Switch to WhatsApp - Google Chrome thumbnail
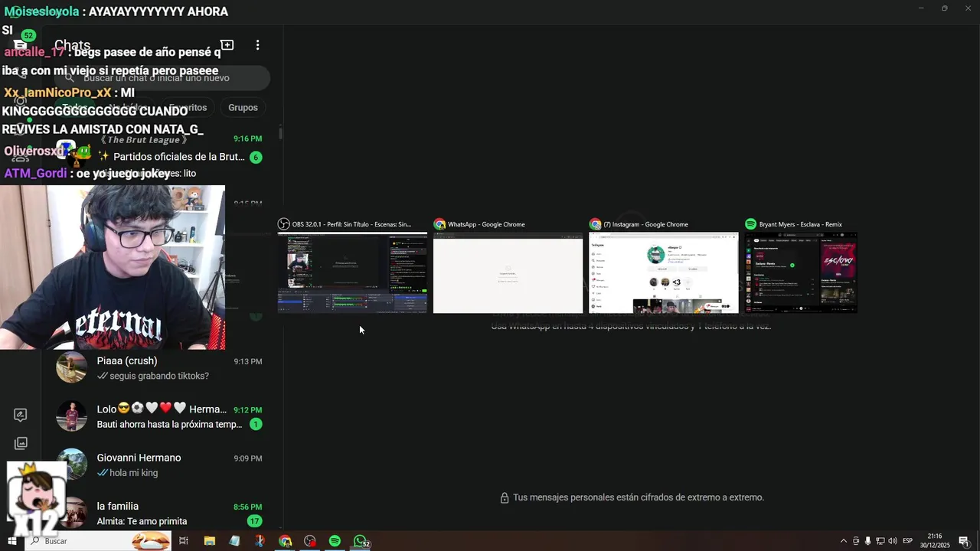The image size is (980, 551). [x=508, y=273]
